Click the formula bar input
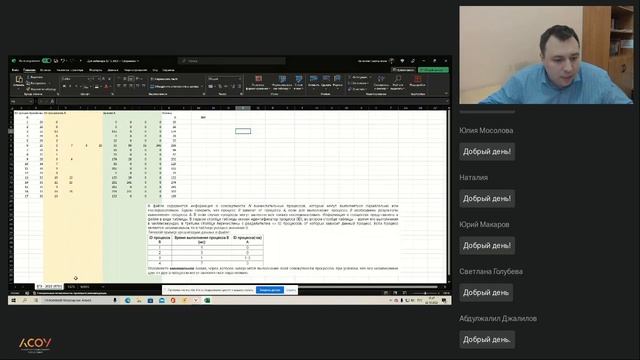This screenshot has height=360, width=640. tap(251, 101)
